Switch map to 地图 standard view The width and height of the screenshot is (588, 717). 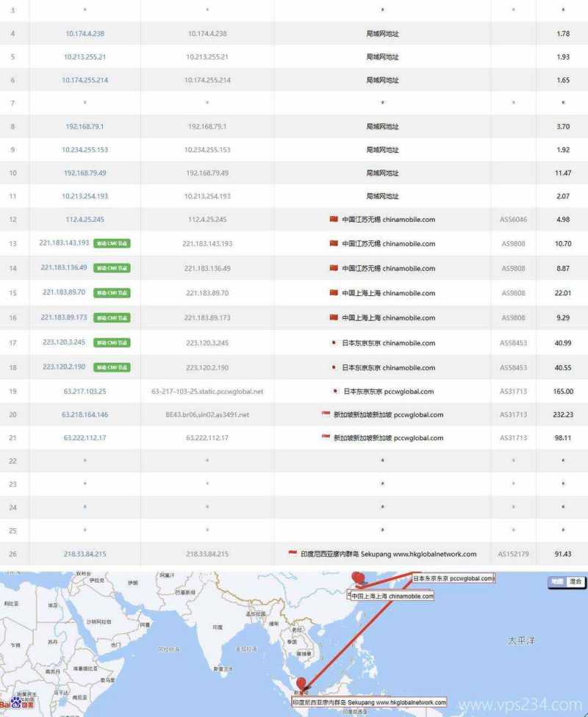pyautogui.click(x=557, y=582)
